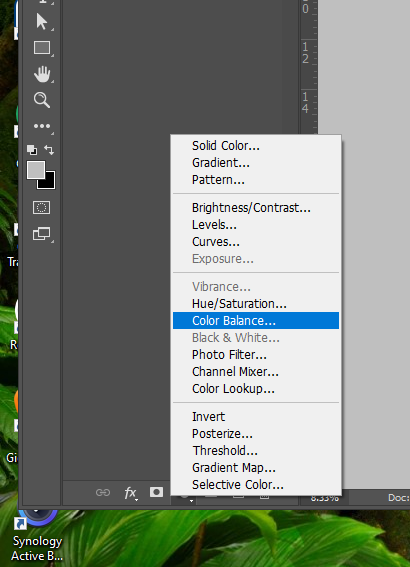Click the link layers chain icon
Image resolution: width=410 pixels, height=567 pixels.
click(103, 493)
